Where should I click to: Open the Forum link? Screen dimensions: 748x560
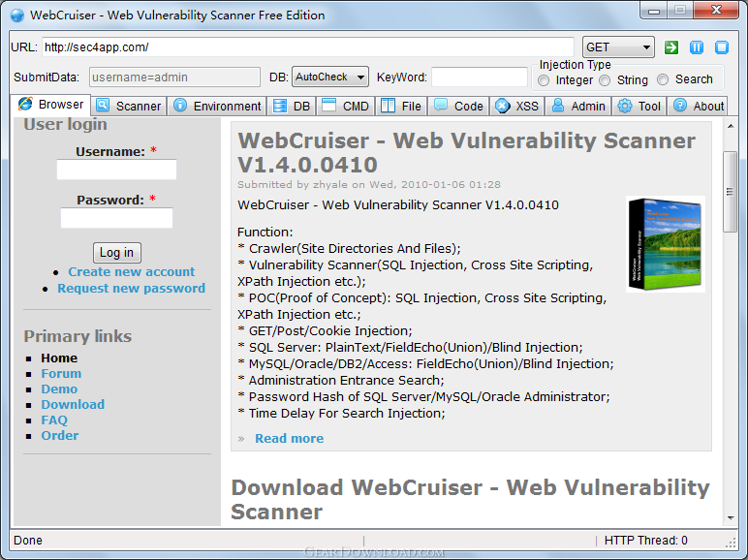point(61,373)
